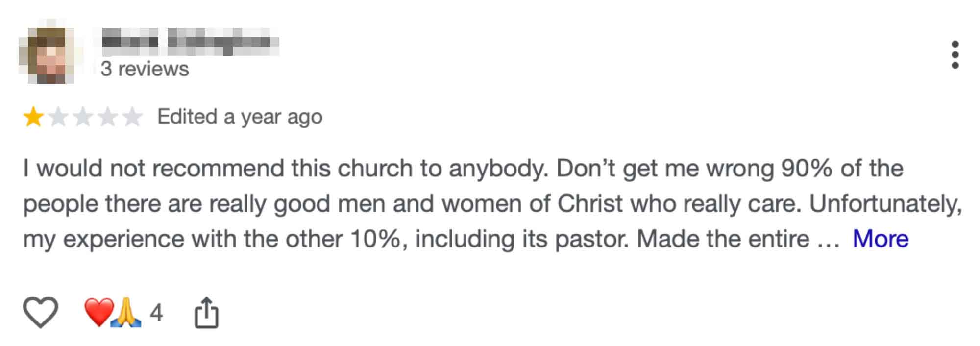Viewport: 980px width, 346px height.
Task: Click the praying hands reaction emoji
Action: [125, 312]
